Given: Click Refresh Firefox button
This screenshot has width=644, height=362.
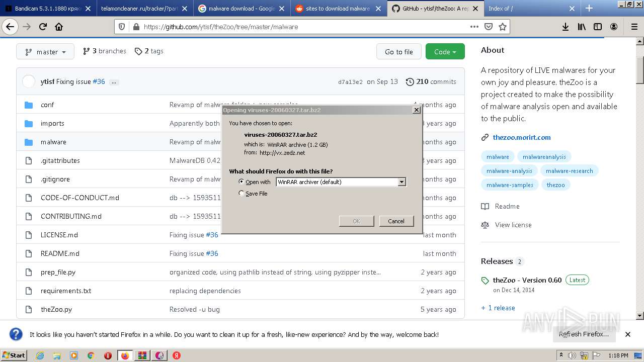Looking at the screenshot, I should pyautogui.click(x=584, y=334).
